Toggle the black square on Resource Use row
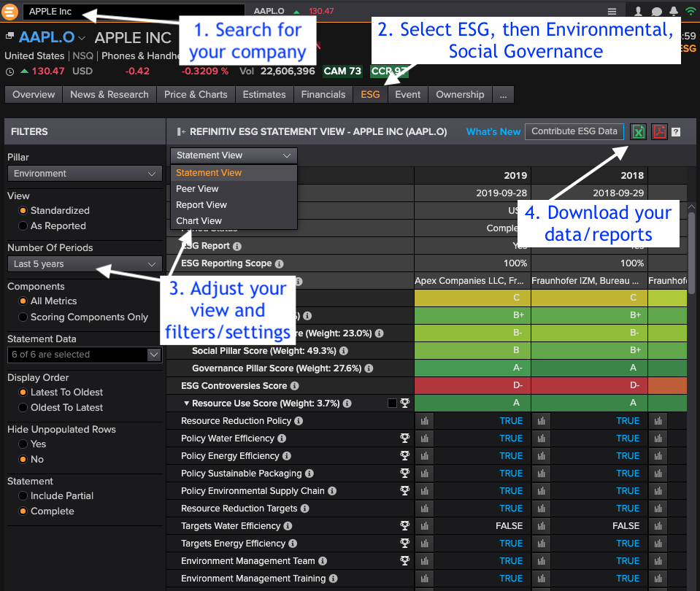The image size is (700, 591). point(393,403)
